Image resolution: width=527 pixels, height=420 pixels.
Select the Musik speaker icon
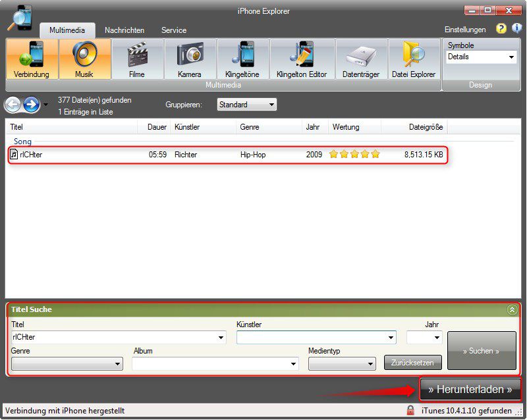click(x=84, y=59)
